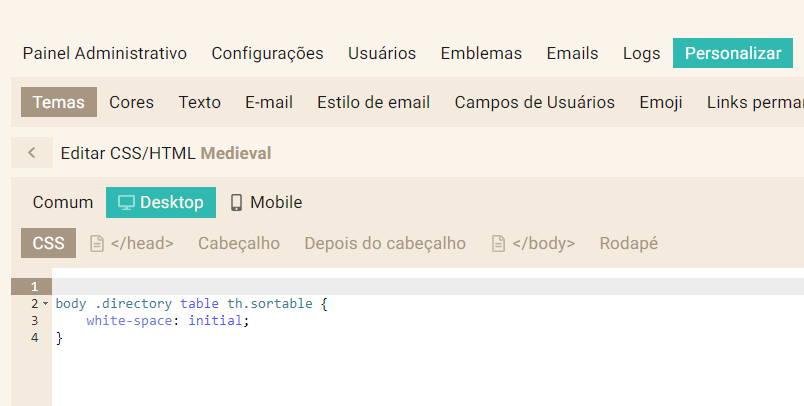The image size is (804, 406).
Task: Open the </body> editor tab
Action: 533,243
